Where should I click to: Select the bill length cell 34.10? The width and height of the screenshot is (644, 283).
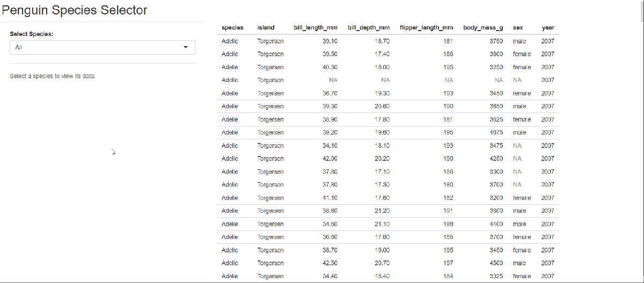(330, 146)
